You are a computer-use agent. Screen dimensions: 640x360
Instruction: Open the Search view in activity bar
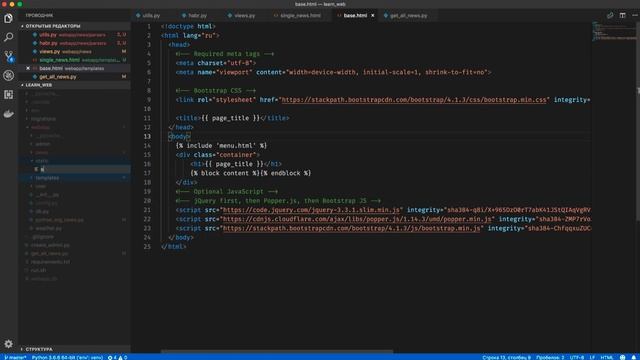(9, 37)
